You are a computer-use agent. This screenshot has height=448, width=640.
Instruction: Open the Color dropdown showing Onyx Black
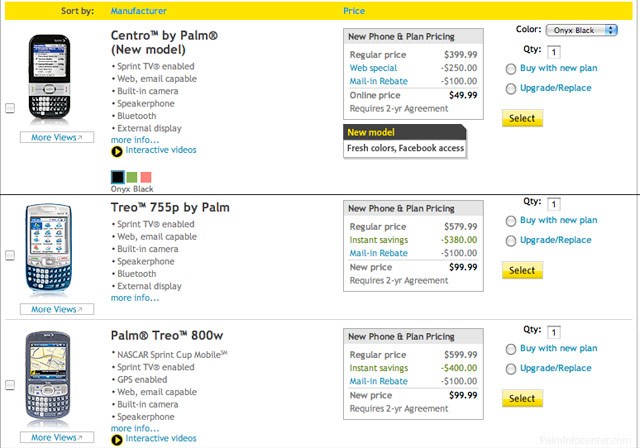tap(582, 30)
